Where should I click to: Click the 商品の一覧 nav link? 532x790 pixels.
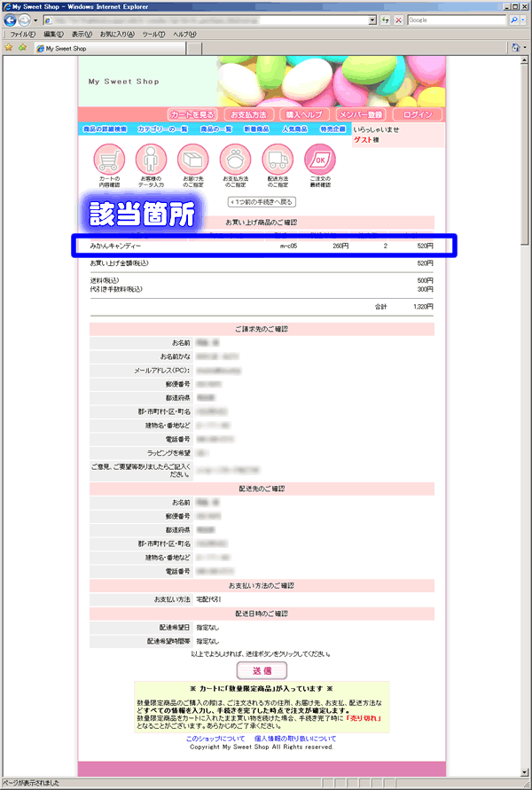pyautogui.click(x=216, y=129)
